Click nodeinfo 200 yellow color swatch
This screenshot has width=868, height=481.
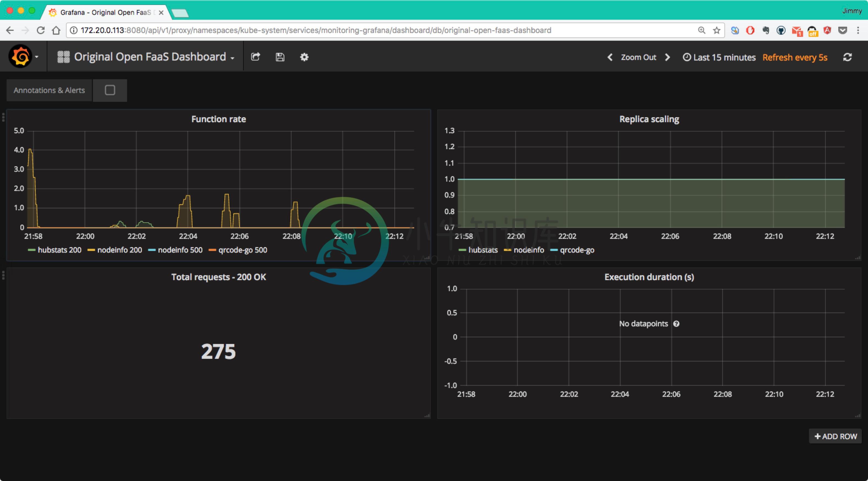click(91, 250)
